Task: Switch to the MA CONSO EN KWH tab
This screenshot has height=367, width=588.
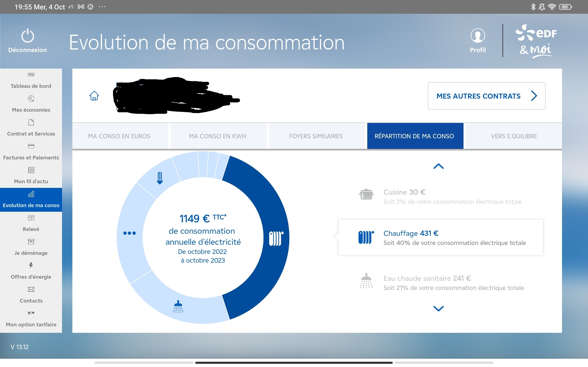Action: [218, 136]
